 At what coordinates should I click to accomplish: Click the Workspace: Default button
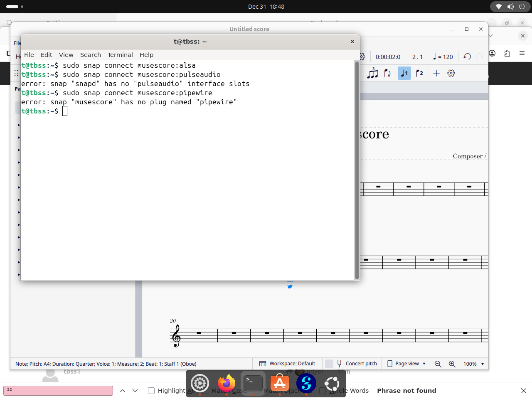[287, 364]
